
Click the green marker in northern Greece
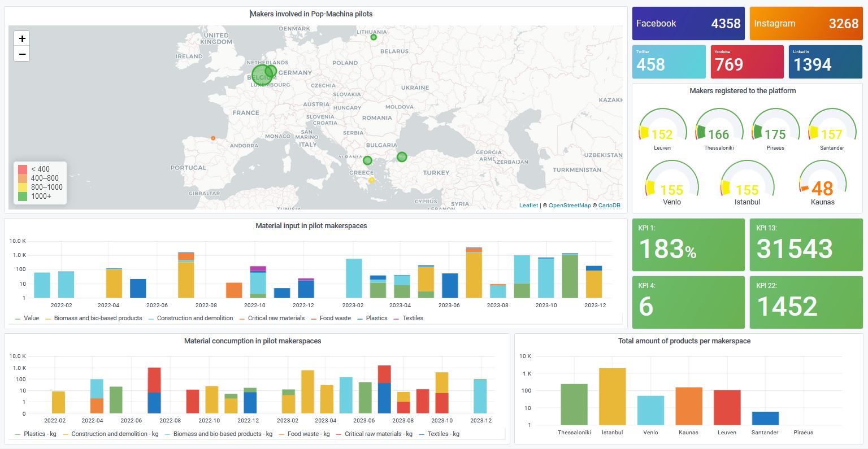coord(367,160)
